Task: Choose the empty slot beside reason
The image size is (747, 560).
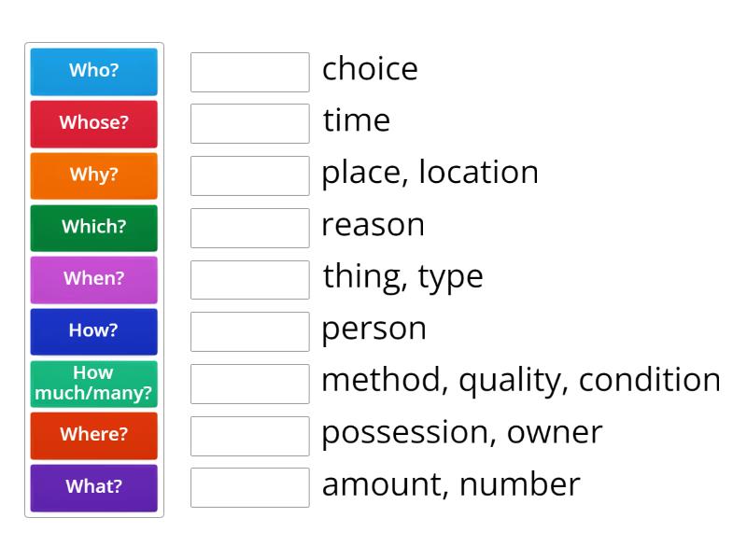Action: (x=250, y=228)
